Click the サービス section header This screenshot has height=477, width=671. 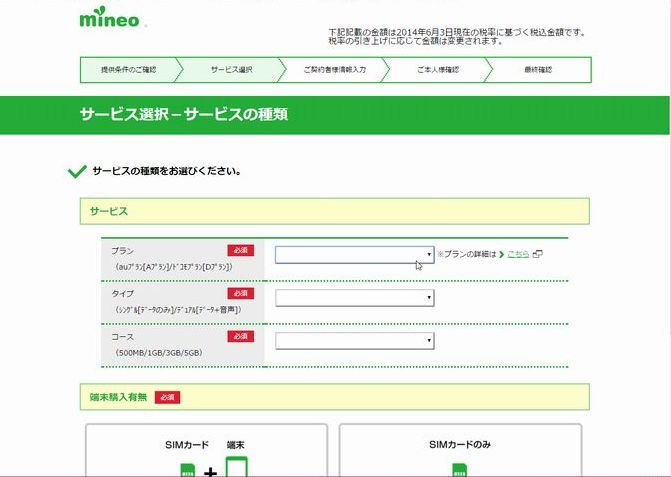click(335, 211)
